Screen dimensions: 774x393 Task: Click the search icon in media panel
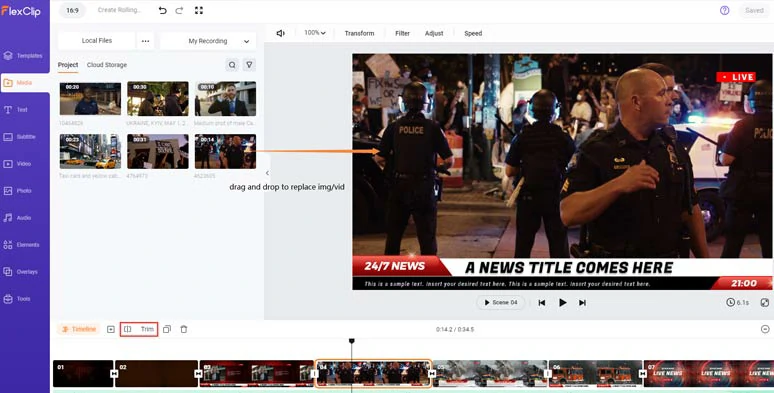pos(232,65)
